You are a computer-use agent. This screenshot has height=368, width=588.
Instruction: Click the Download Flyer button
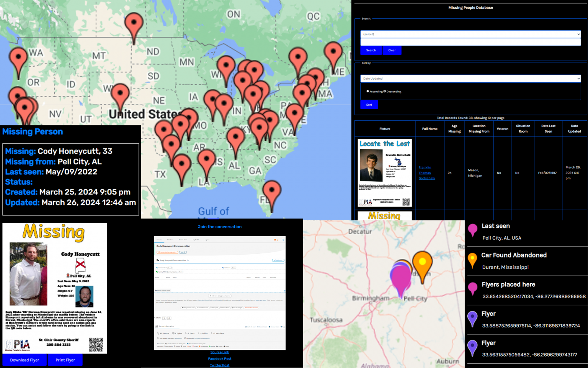point(24,360)
